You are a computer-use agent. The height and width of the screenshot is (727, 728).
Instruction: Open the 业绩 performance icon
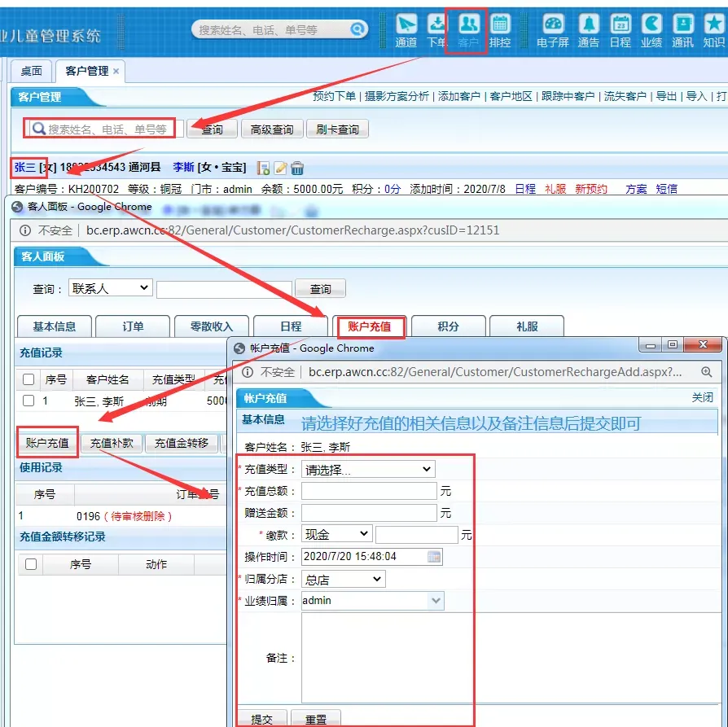(x=651, y=29)
